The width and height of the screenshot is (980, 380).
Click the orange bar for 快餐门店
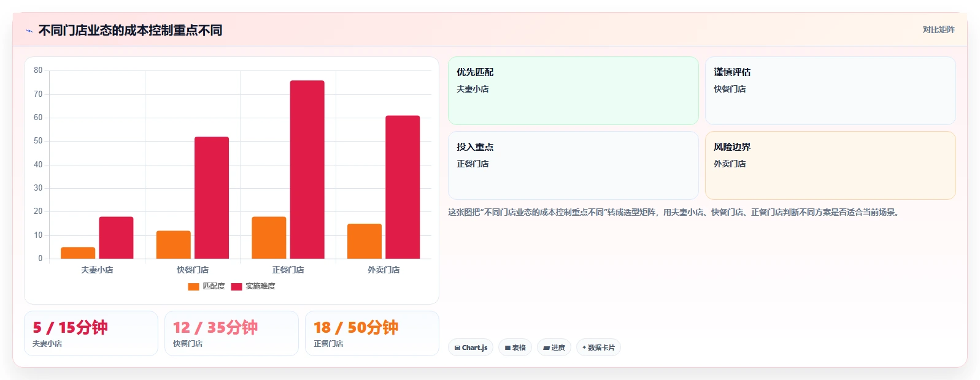(174, 245)
